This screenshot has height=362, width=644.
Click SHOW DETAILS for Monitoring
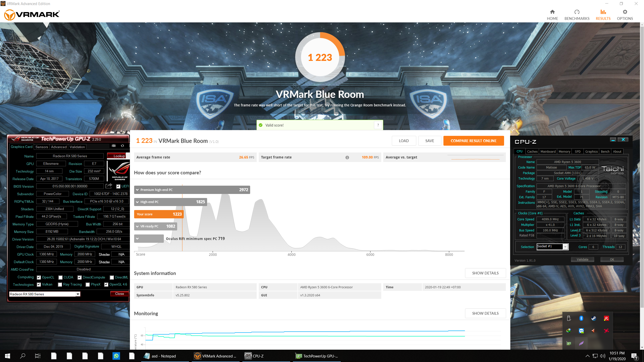click(485, 313)
